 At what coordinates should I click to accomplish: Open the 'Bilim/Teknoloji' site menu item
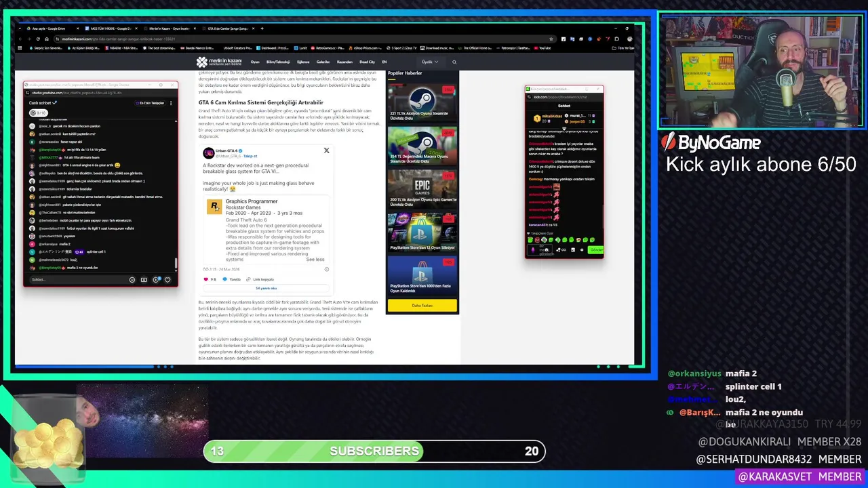click(278, 62)
